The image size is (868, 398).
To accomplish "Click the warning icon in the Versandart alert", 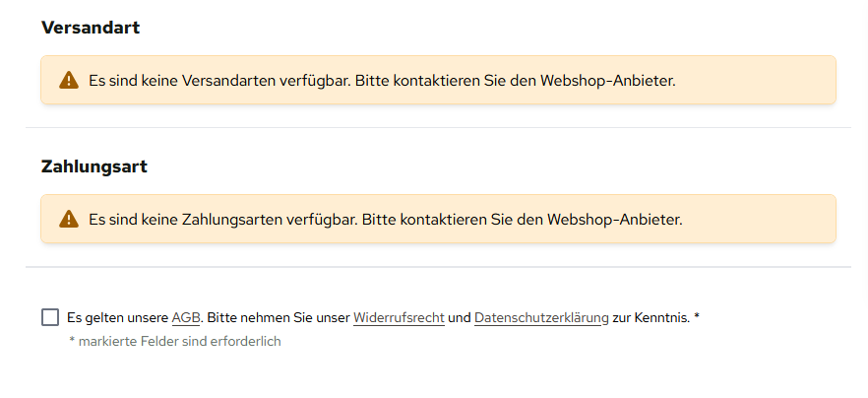I will click(68, 81).
